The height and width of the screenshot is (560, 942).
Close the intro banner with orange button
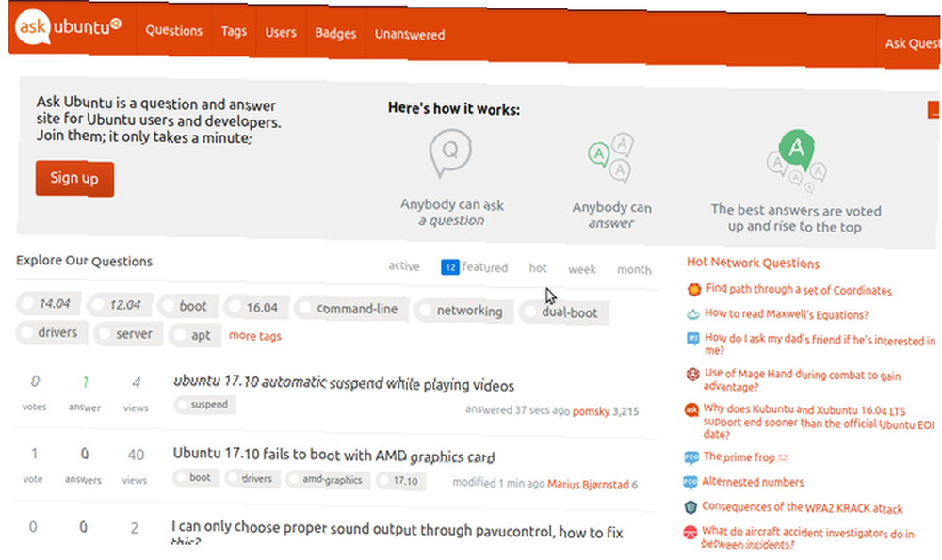[934, 110]
